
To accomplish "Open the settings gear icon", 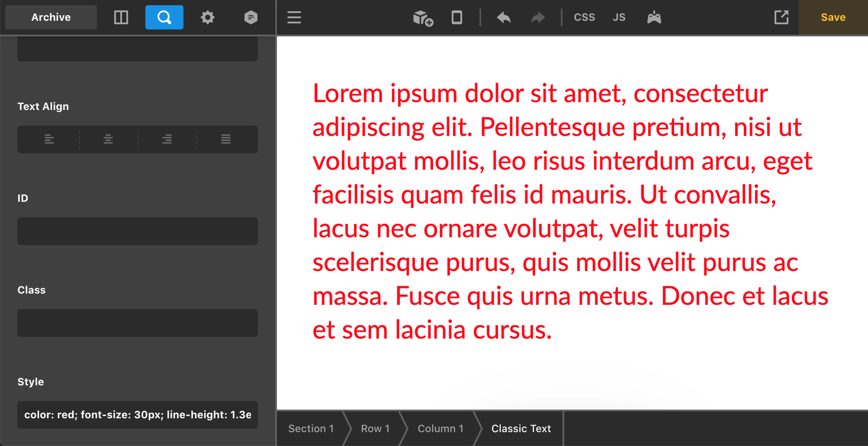I will [208, 17].
